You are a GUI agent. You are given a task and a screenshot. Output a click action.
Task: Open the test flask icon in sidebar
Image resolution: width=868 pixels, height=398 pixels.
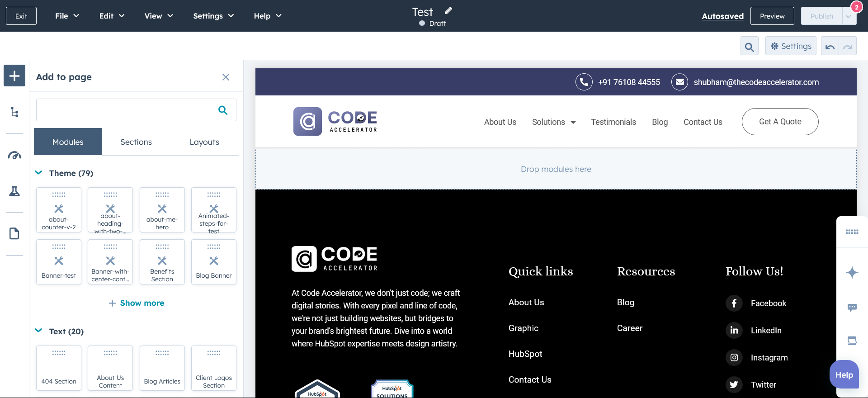point(14,191)
